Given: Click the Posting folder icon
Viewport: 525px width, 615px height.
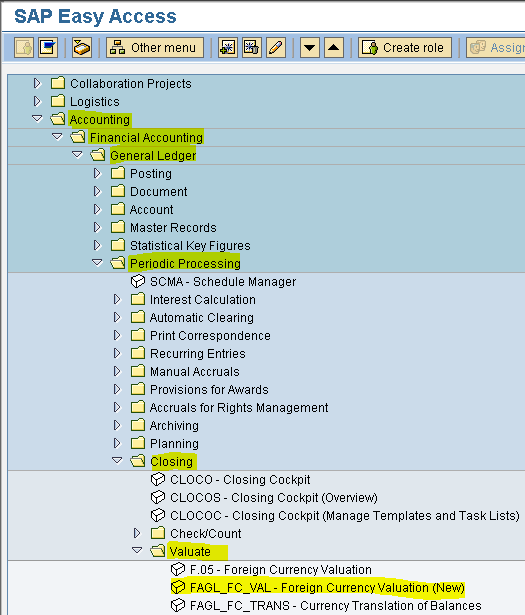Looking at the screenshot, I should tap(118, 173).
